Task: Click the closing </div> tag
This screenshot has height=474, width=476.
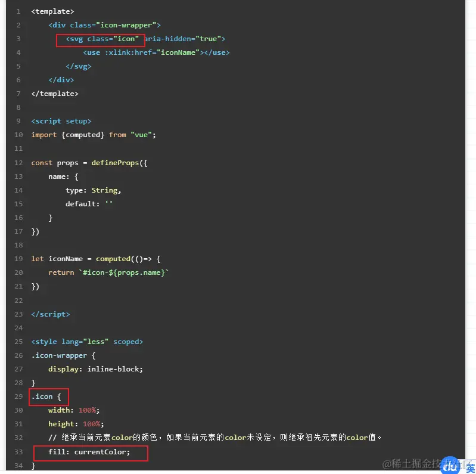Action: pos(61,80)
